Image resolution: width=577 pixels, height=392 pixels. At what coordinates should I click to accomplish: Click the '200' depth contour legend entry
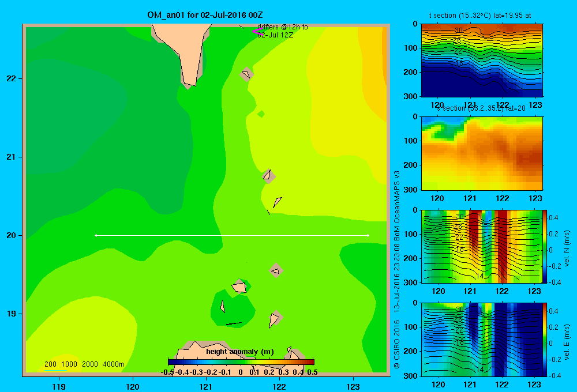tap(50, 364)
